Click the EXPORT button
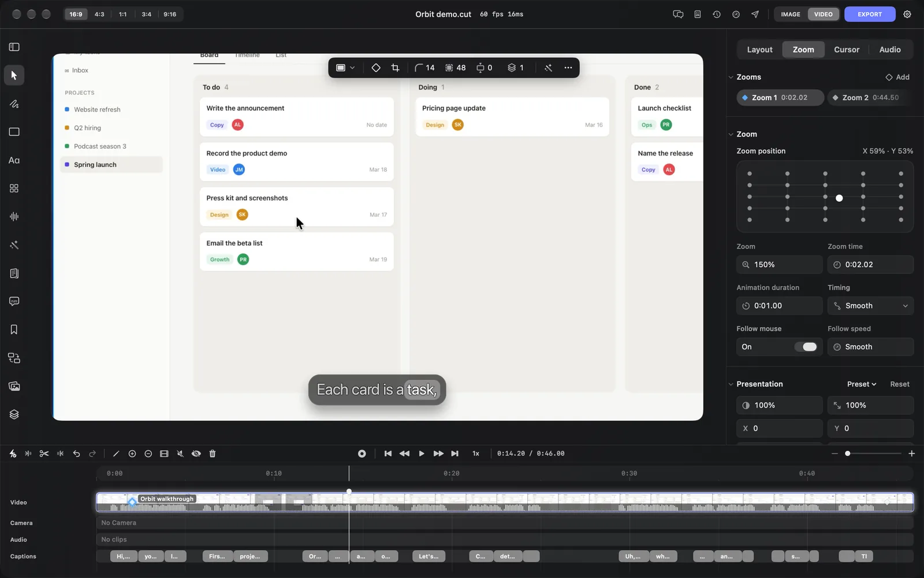924x578 pixels. (x=870, y=14)
